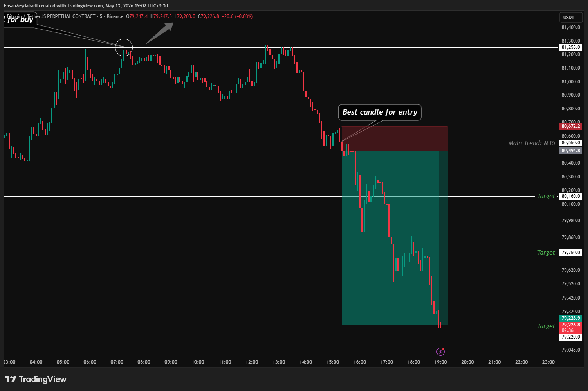Click the close value C79,226.8
Viewport: 588px width, 391px height.
(x=209, y=16)
